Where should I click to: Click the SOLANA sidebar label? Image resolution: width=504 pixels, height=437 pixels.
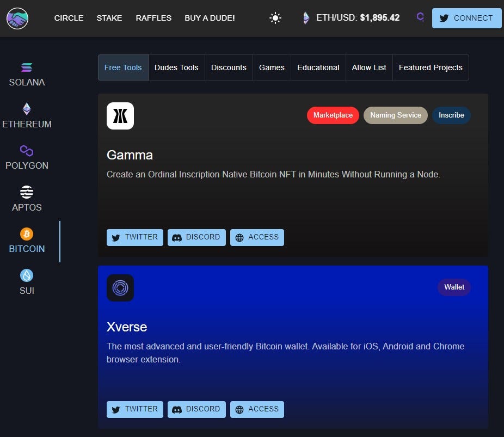[x=27, y=82]
